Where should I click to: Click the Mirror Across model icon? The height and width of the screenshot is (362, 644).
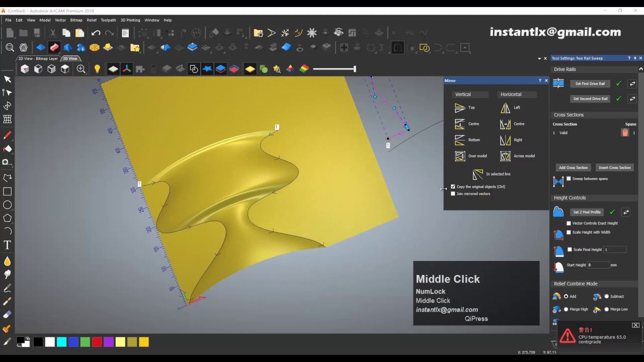click(505, 156)
